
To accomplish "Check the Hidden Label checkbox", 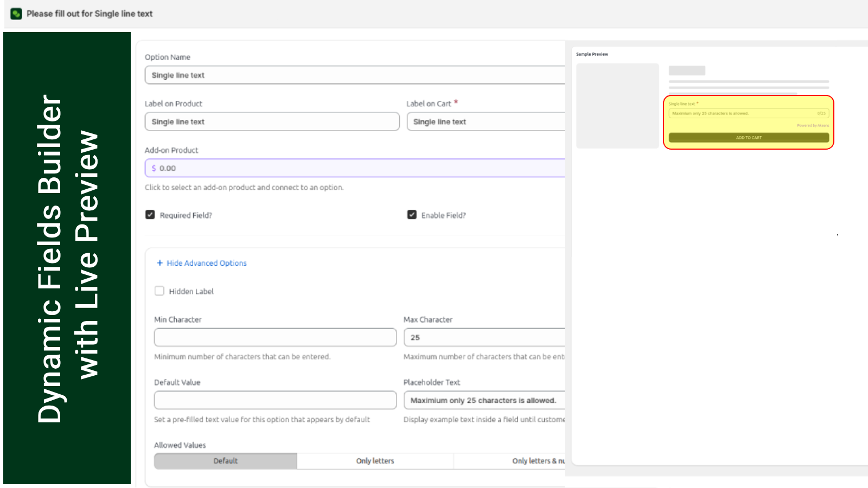I will click(x=159, y=291).
